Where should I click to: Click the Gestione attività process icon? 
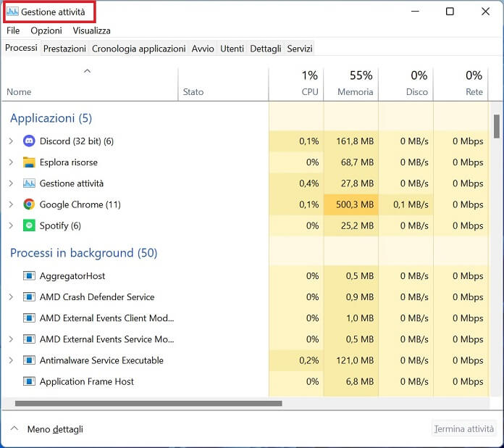(x=29, y=183)
